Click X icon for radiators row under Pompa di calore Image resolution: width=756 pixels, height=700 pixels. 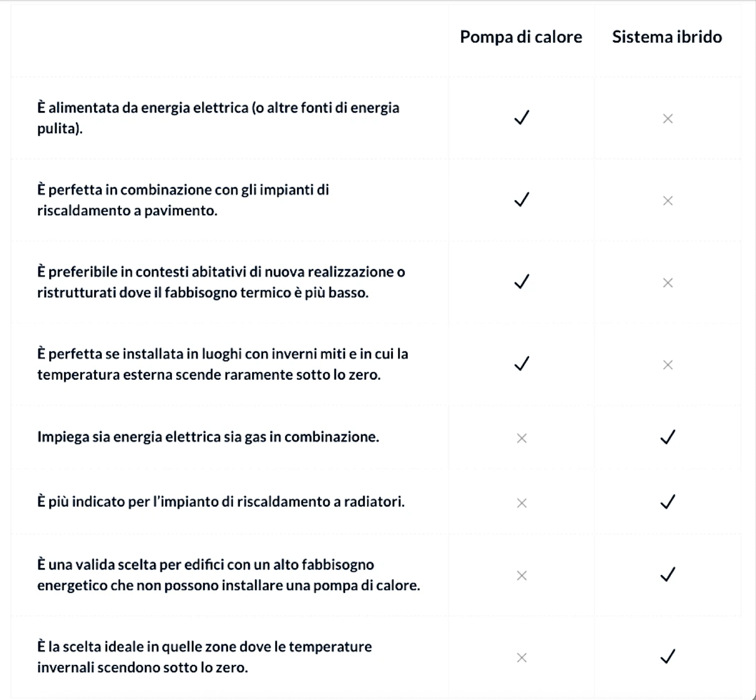522,503
